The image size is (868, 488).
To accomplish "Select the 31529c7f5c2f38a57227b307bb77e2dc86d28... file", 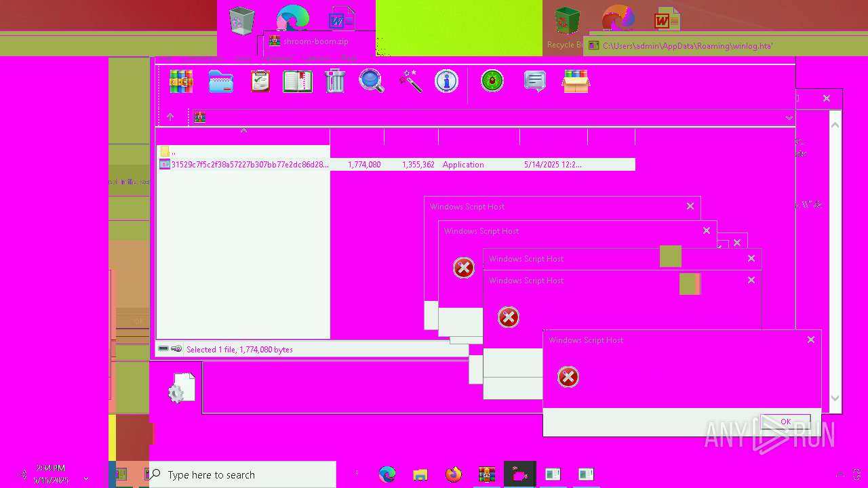I will click(243, 165).
